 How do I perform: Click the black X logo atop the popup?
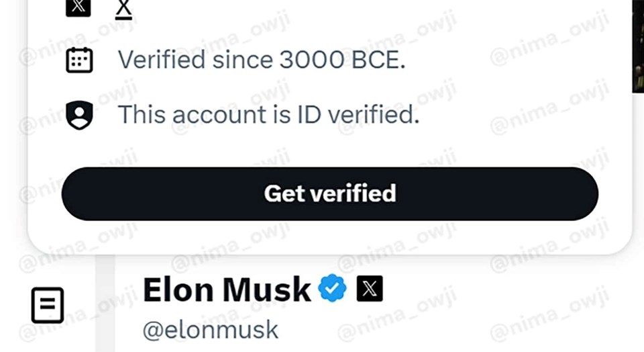(78, 8)
